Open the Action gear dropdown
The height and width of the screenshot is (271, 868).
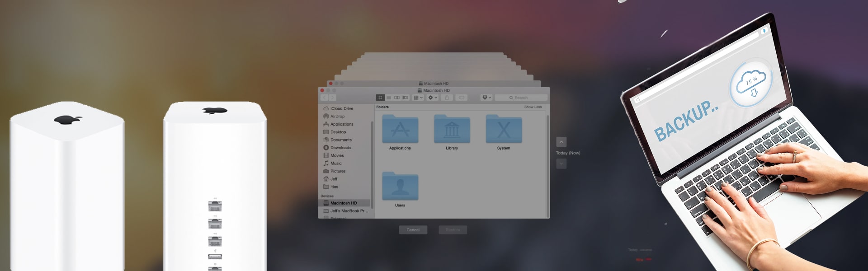tap(432, 98)
